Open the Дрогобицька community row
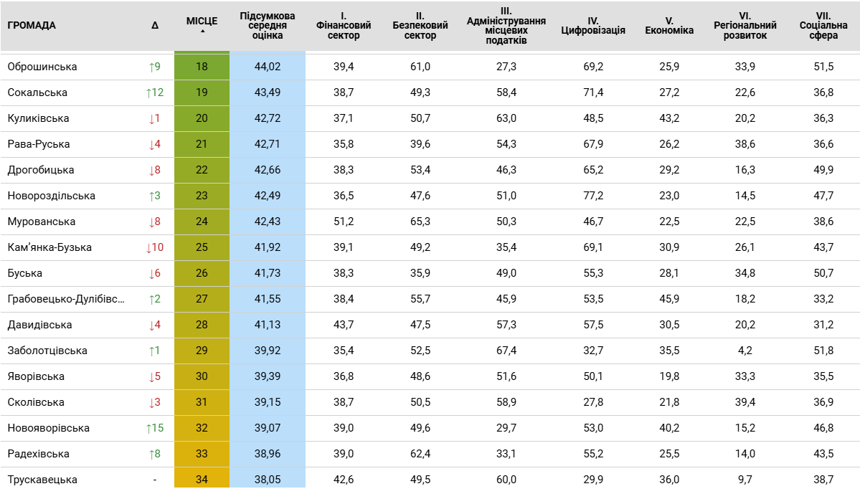The image size is (860, 504). click(x=41, y=170)
